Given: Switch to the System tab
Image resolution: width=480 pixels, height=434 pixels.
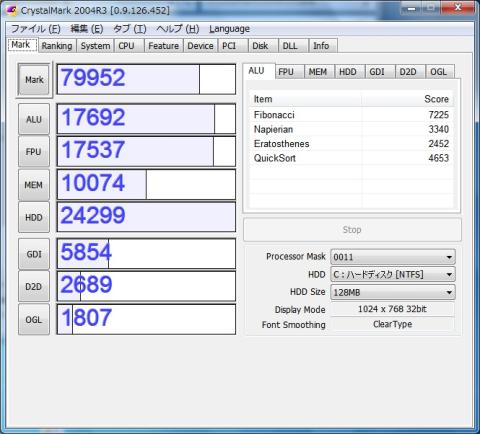Looking at the screenshot, I should point(95,46).
